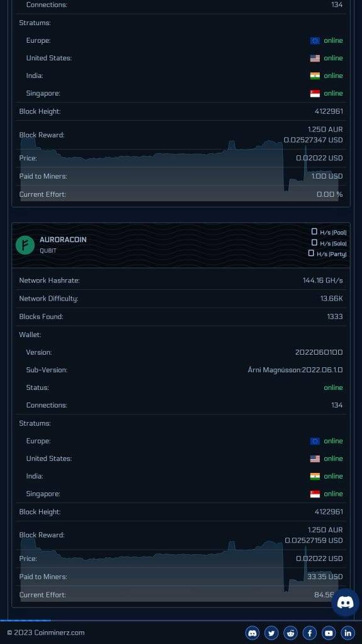Image resolution: width=362 pixels, height=644 pixels.
Task: Toggle H/s (Pool) checkbox
Action: pos(314,231)
